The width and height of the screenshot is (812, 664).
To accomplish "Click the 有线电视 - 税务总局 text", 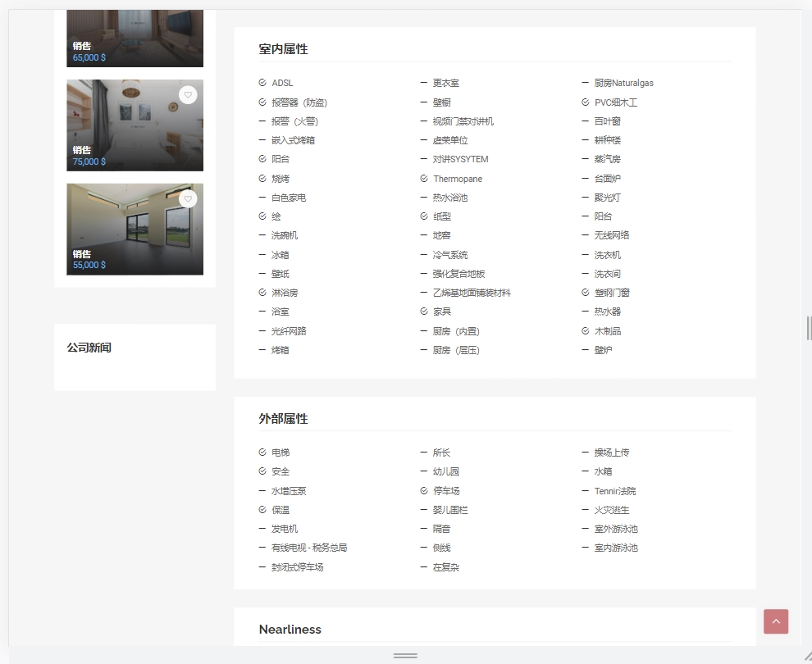I will pos(309,548).
